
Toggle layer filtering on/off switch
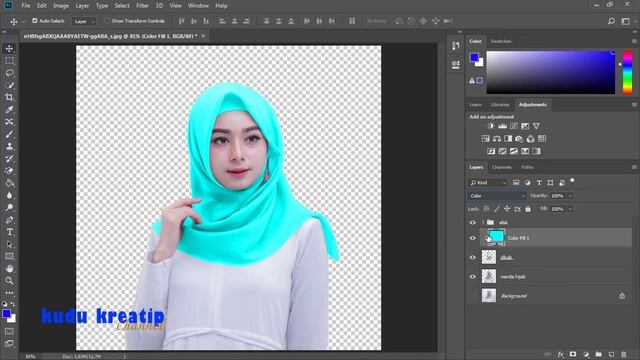point(572,180)
